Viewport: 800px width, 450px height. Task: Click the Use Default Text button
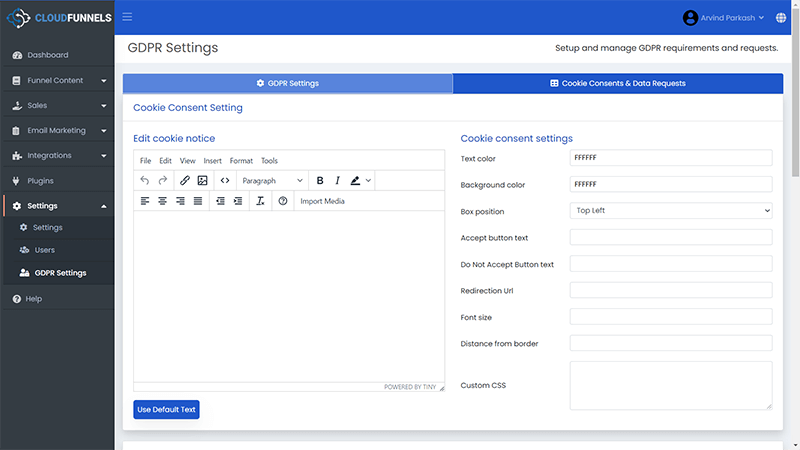(166, 410)
